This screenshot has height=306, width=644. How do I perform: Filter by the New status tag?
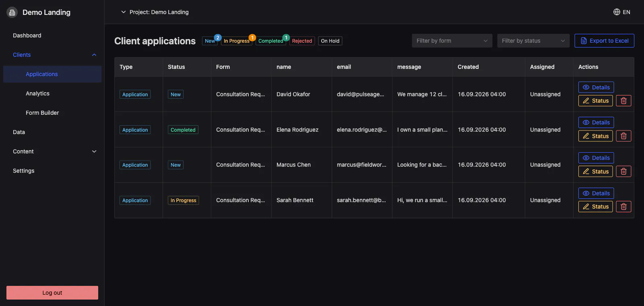[x=210, y=41]
